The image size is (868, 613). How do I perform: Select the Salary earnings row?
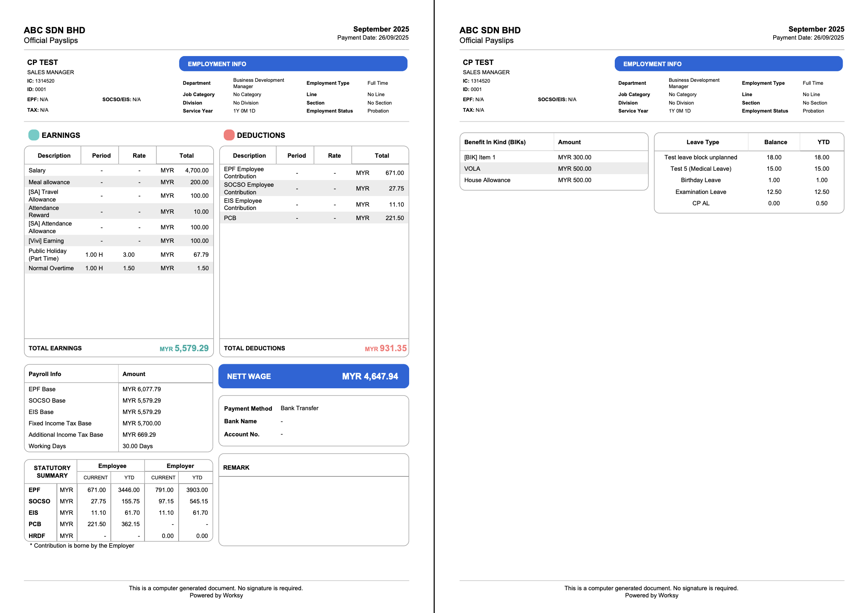pos(119,170)
